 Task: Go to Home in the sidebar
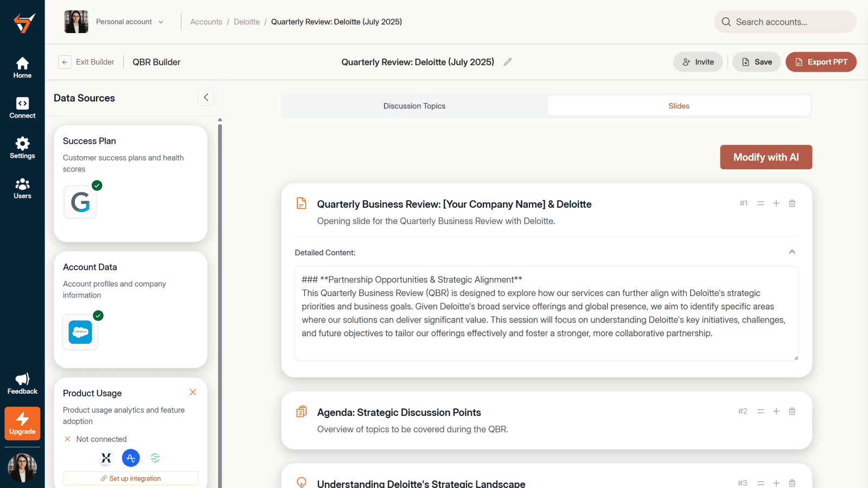pyautogui.click(x=22, y=68)
